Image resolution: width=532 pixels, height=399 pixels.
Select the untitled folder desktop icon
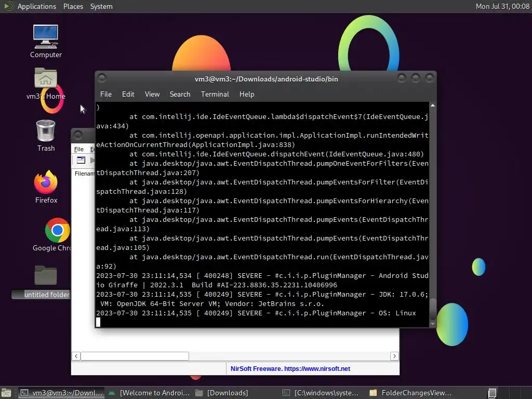click(46, 282)
